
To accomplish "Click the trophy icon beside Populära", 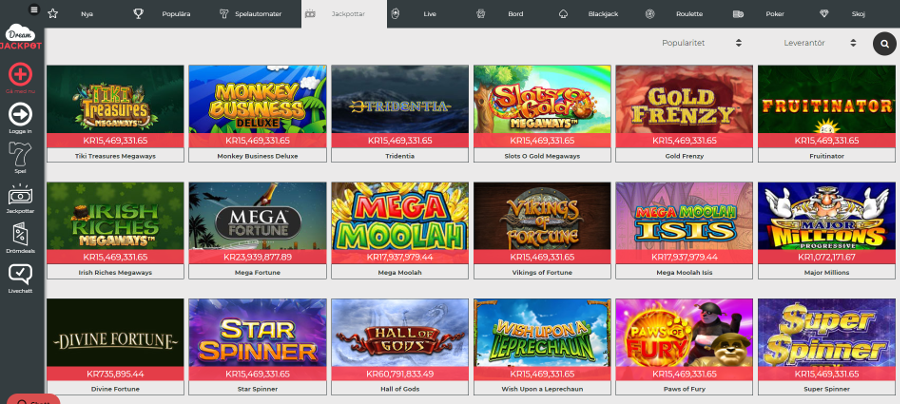I will tap(138, 13).
